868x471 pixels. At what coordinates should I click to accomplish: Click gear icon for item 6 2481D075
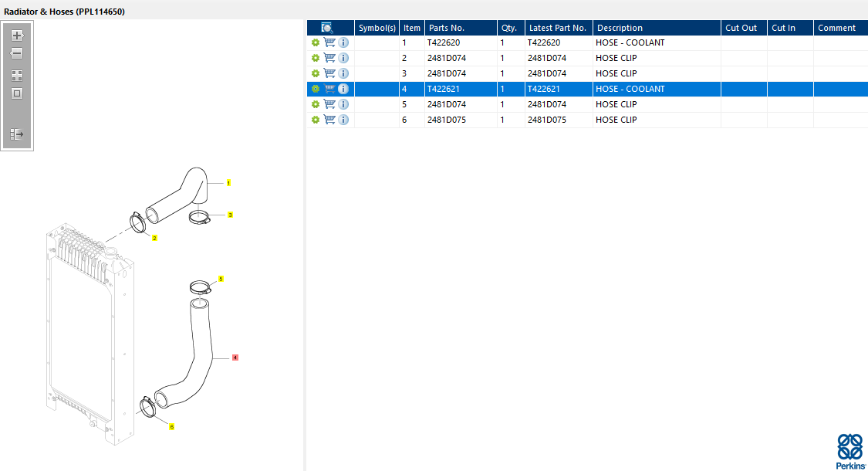tap(316, 120)
